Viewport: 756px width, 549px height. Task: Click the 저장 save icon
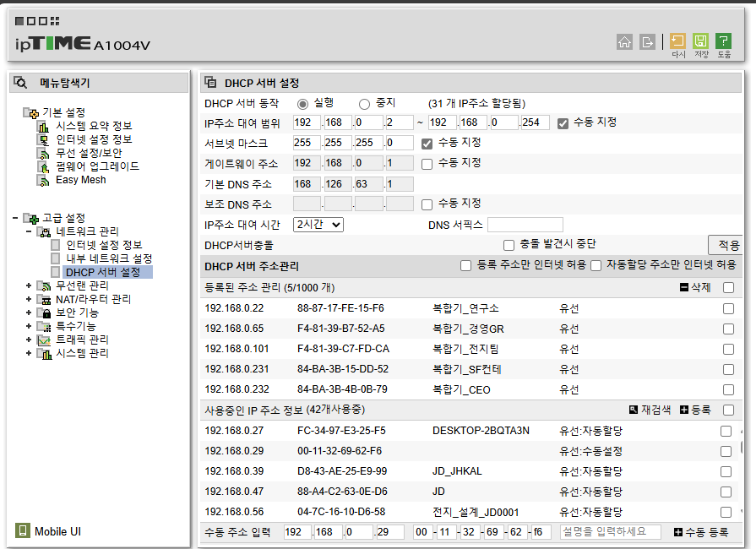coord(700,41)
